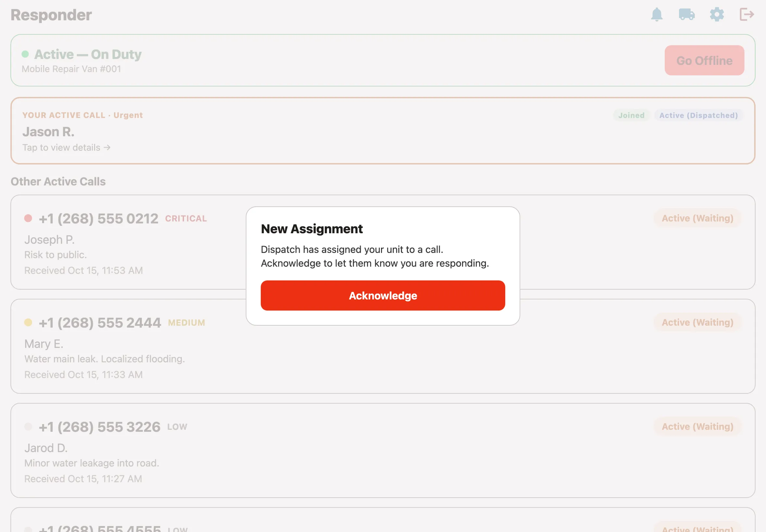Select the Active (Dispatched) status badge
Screen dimensions: 766x532
[x=698, y=115]
